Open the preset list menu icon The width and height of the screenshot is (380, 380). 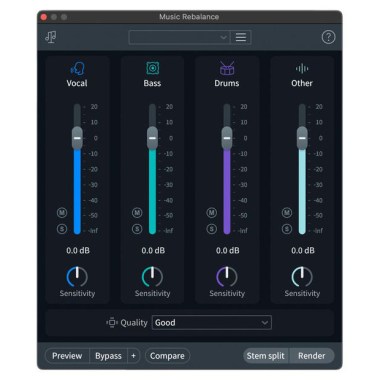[241, 37]
